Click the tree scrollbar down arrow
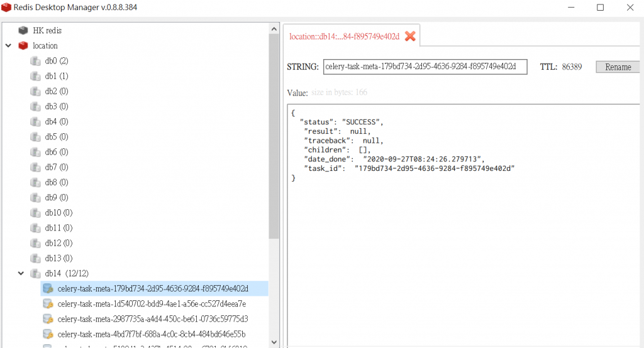The height and width of the screenshot is (348, 644). (274, 342)
